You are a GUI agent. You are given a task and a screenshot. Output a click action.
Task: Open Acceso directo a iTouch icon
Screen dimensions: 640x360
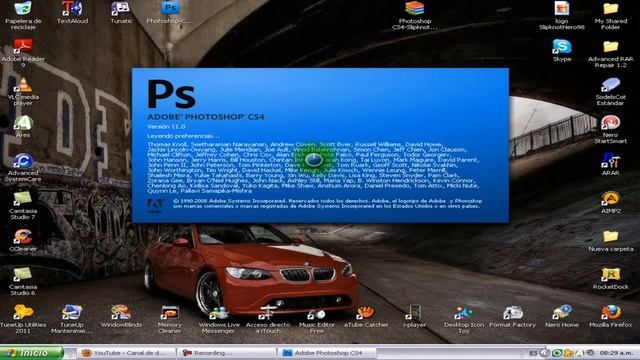coord(268,313)
